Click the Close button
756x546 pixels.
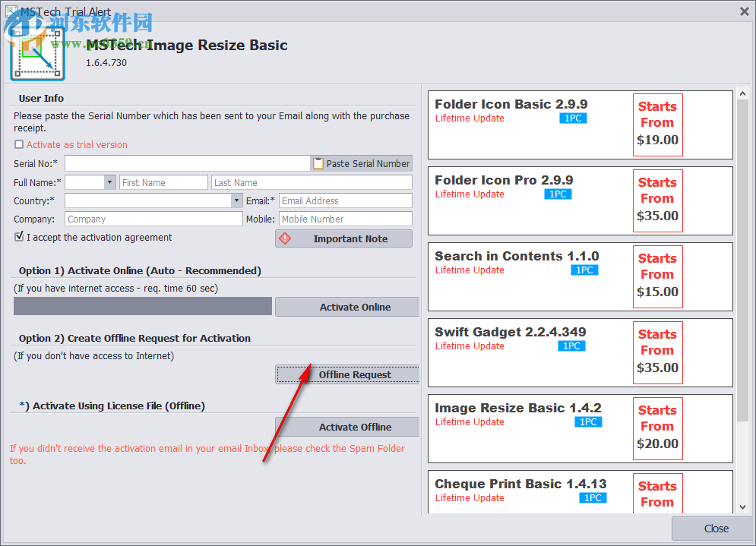(715, 529)
